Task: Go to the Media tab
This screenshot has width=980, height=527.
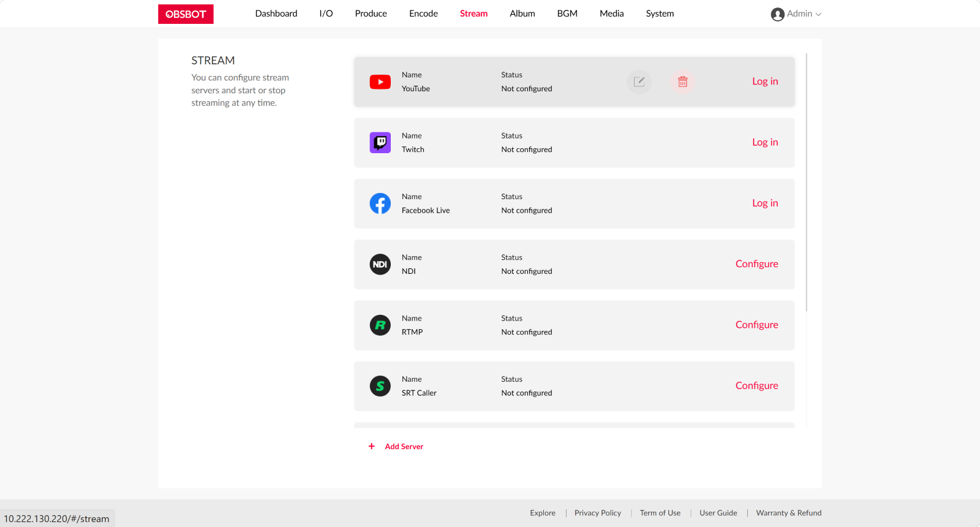Action: click(612, 13)
